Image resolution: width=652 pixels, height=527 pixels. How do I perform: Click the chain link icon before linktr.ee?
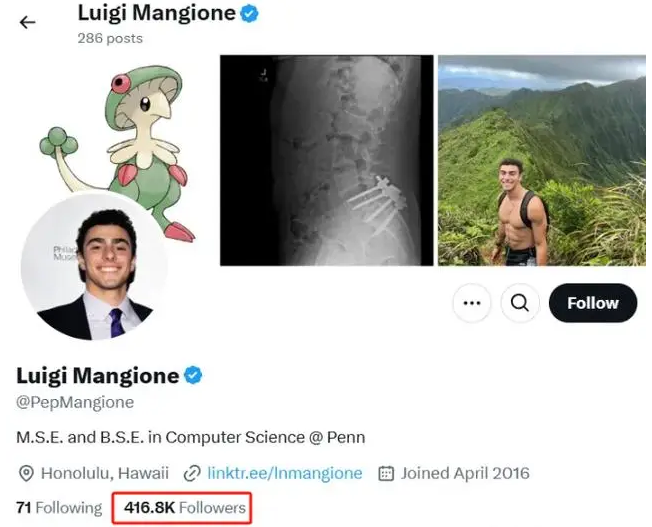click(190, 473)
